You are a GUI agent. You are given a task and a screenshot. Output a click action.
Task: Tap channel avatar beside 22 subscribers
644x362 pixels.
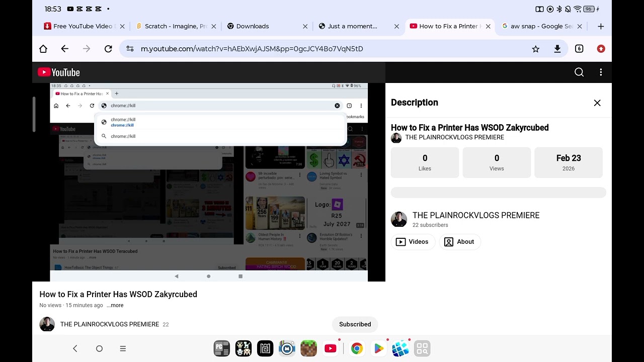point(399,219)
